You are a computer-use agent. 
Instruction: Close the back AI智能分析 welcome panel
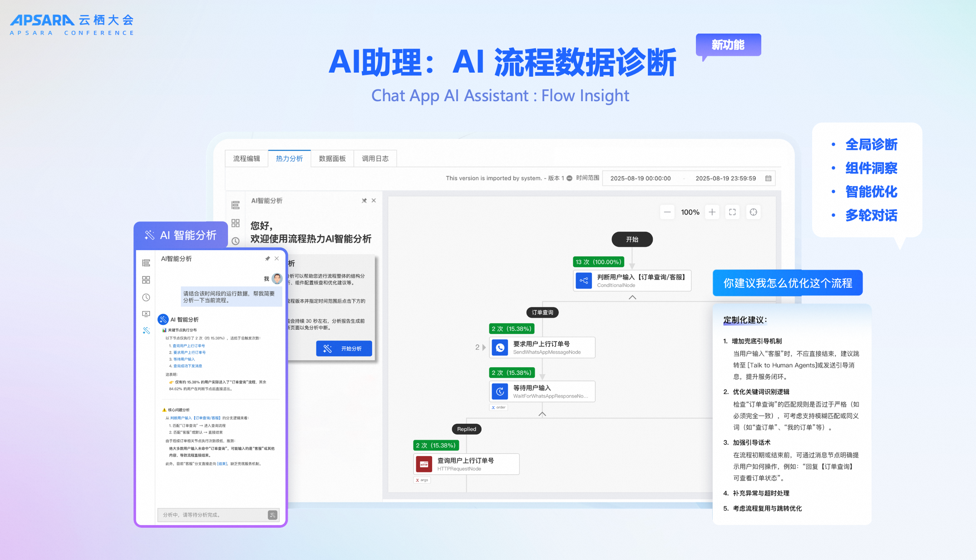(374, 201)
